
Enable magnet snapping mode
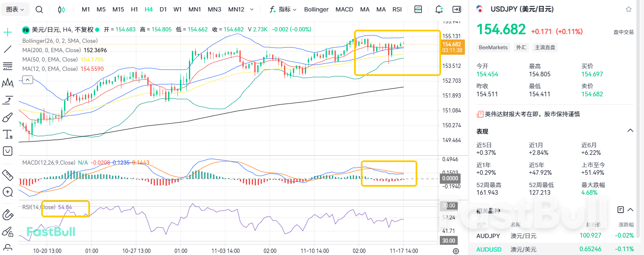tap(8, 215)
